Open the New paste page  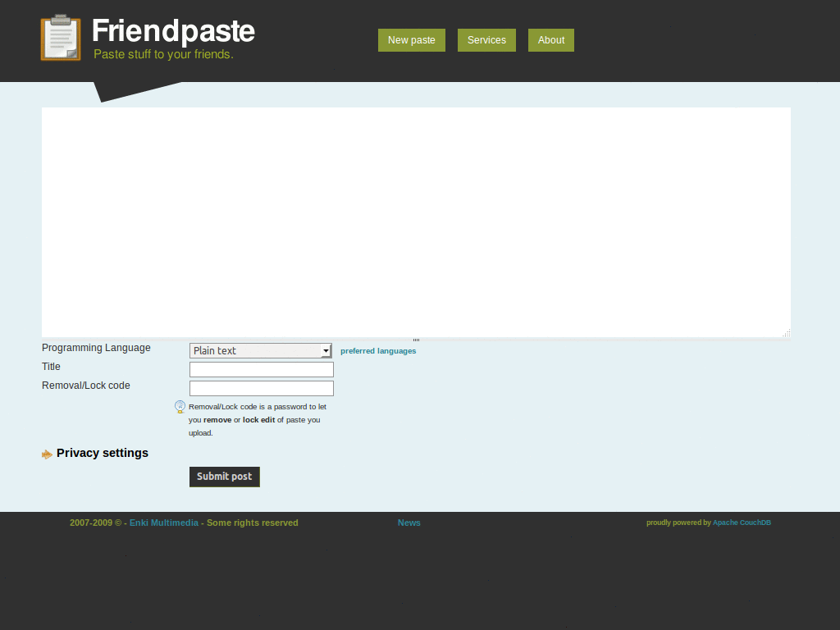coord(411,39)
